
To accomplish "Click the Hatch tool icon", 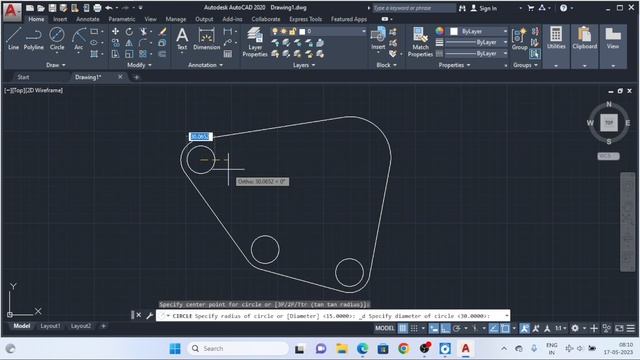I will pyautogui.click(x=94, y=53).
